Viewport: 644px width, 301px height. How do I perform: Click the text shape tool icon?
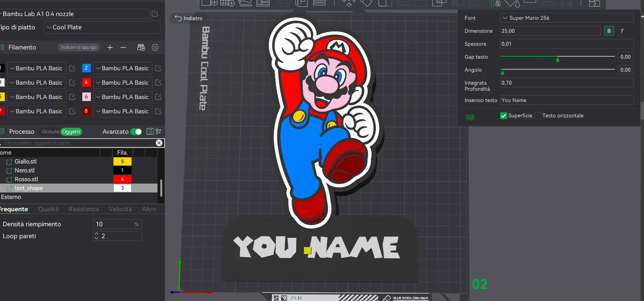[x=496, y=3]
